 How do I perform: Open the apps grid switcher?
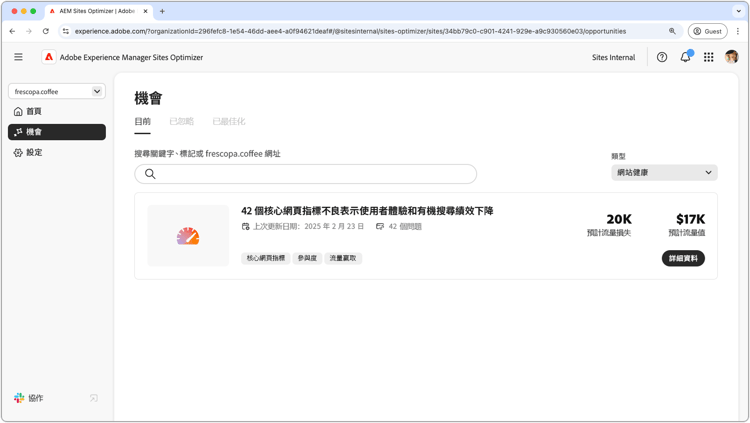[708, 57]
